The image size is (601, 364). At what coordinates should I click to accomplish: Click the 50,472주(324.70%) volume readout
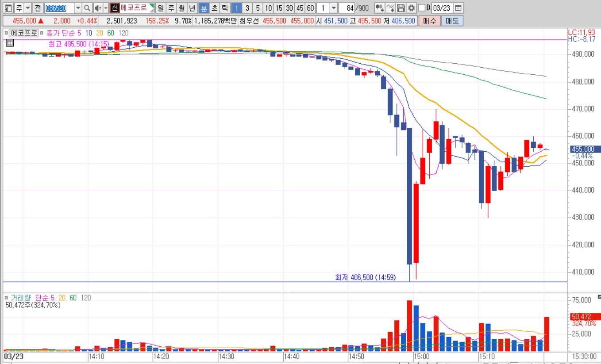(x=33, y=305)
